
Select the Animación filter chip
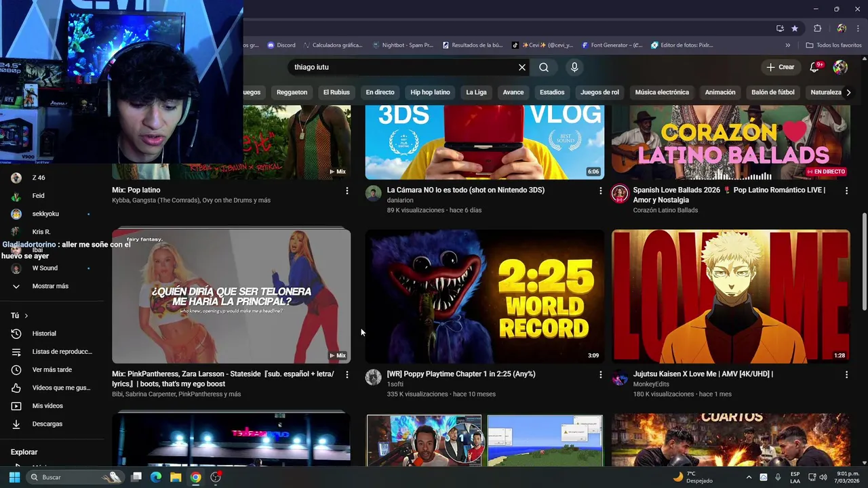[720, 92]
